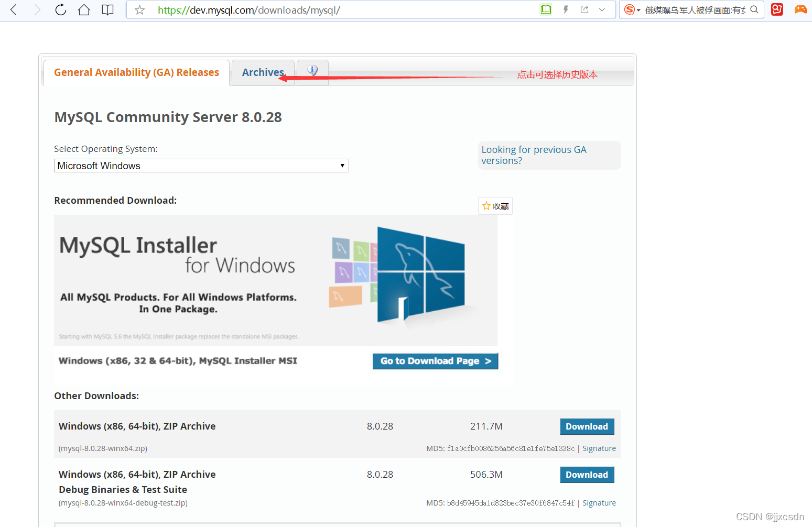The height and width of the screenshot is (527, 812).
Task: Click the browser forward arrow
Action: [37, 9]
